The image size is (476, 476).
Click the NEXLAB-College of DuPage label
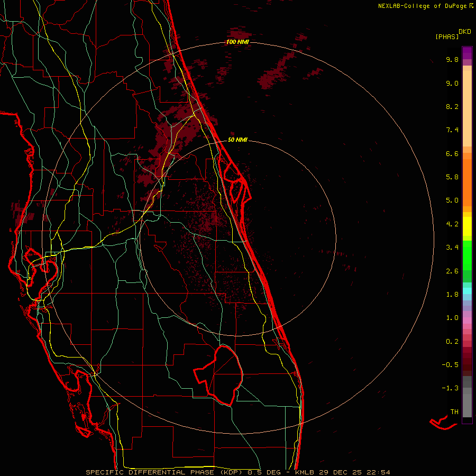[x=422, y=6]
